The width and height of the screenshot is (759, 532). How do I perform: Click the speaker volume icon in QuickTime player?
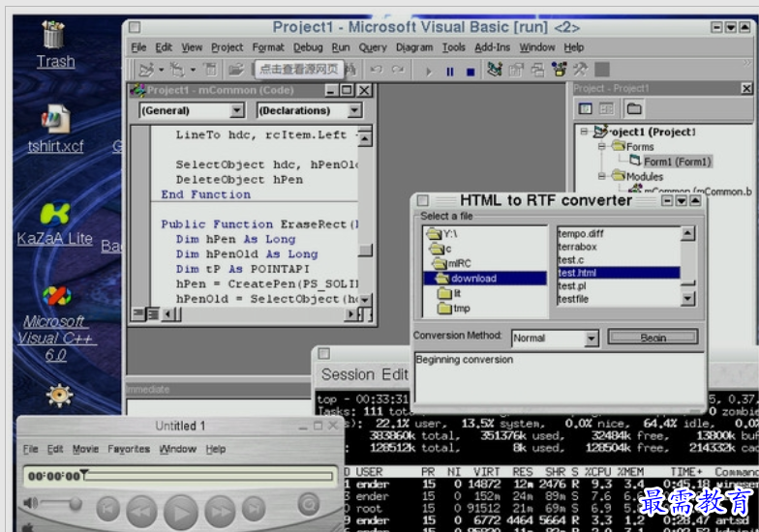[30, 503]
